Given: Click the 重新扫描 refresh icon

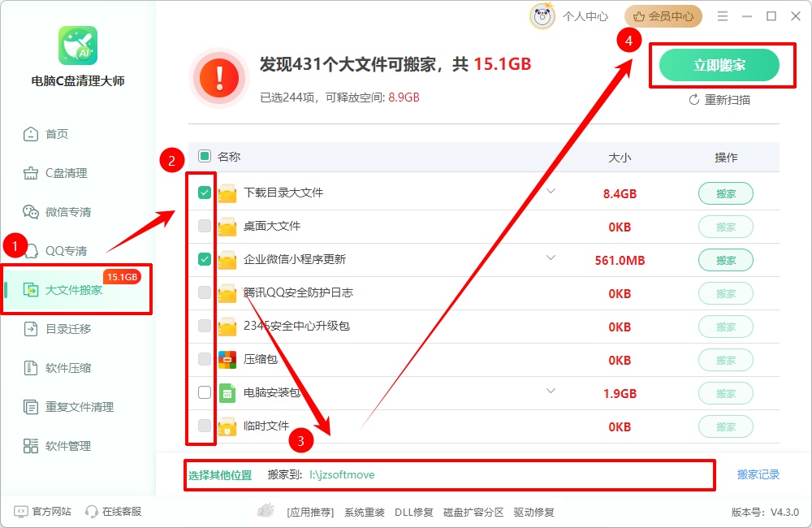Looking at the screenshot, I should [694, 99].
